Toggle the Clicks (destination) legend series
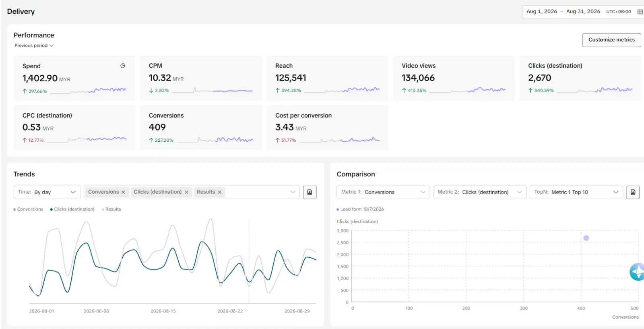 pos(72,209)
